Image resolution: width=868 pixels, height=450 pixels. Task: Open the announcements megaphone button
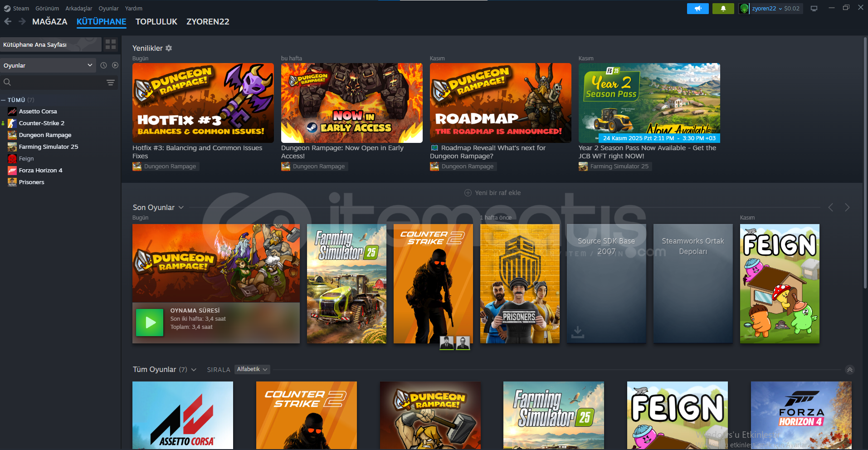pyautogui.click(x=697, y=8)
